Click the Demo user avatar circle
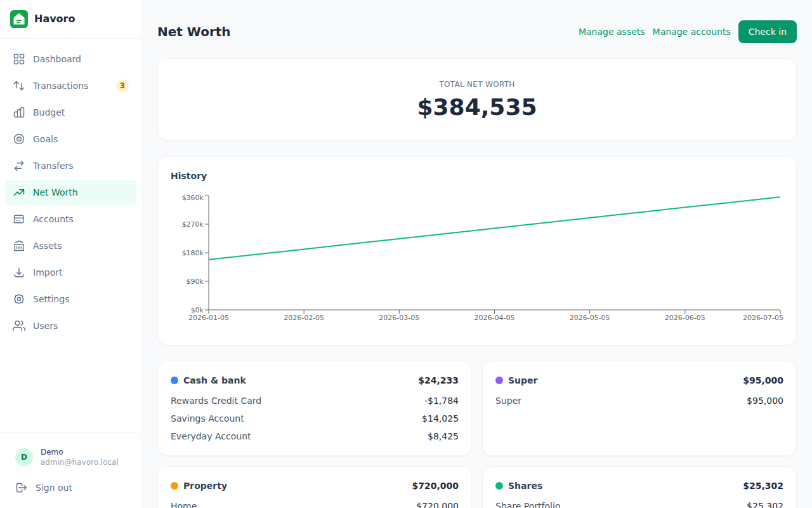This screenshot has width=812, height=508. point(24,457)
